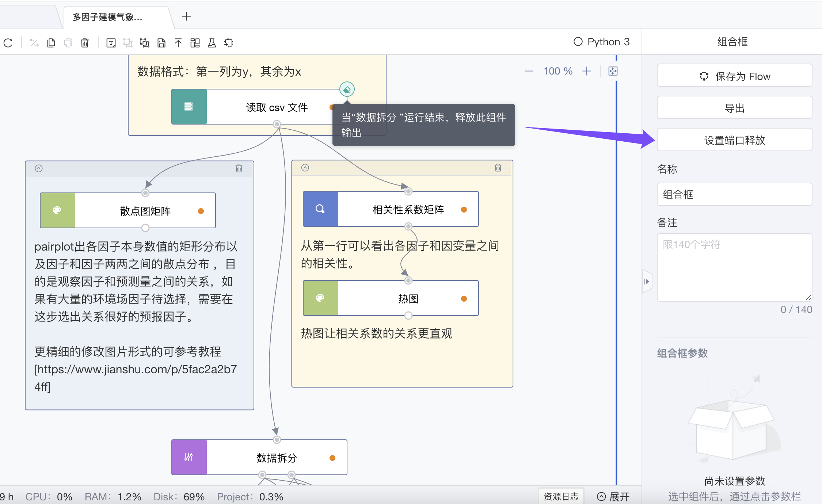Collapse the right side panel arrow
The height and width of the screenshot is (504, 822).
(647, 281)
